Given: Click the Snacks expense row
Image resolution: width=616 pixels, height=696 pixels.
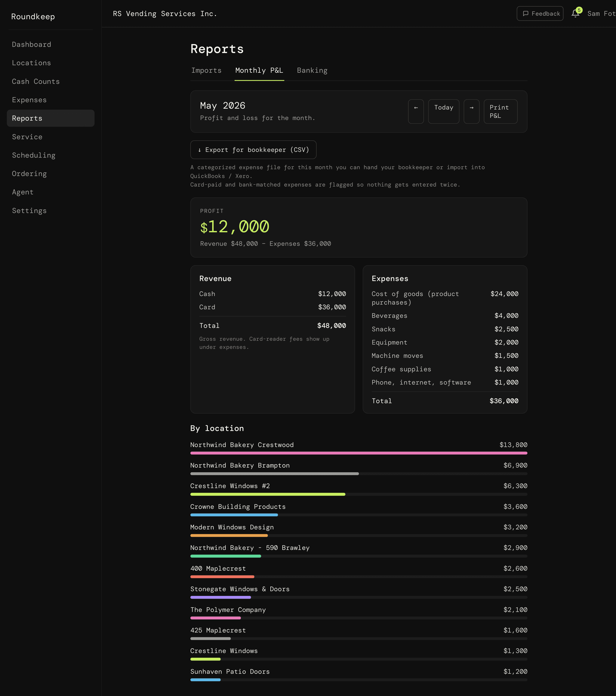Looking at the screenshot, I should pos(445,329).
